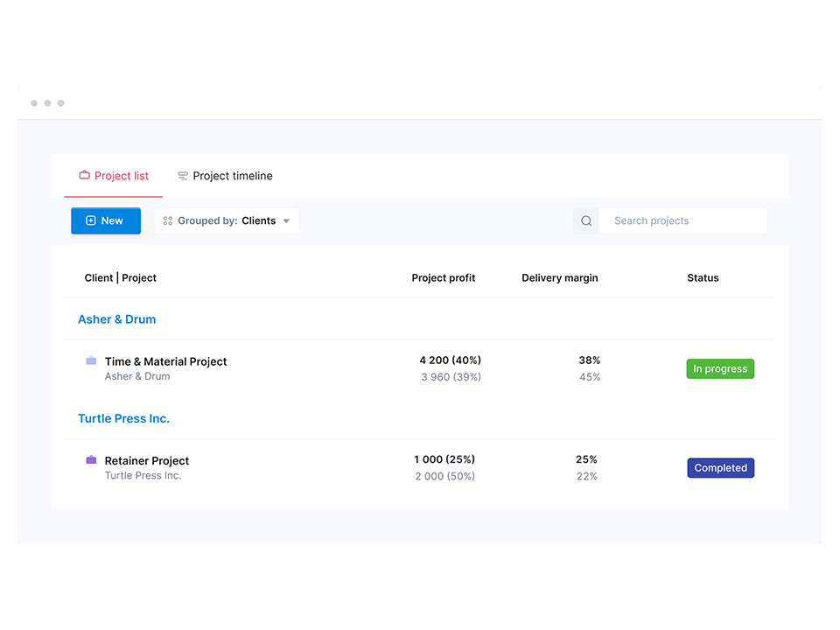Click the plus icon in New button
Image resolution: width=840 pixels, height=630 pixels.
(x=90, y=221)
